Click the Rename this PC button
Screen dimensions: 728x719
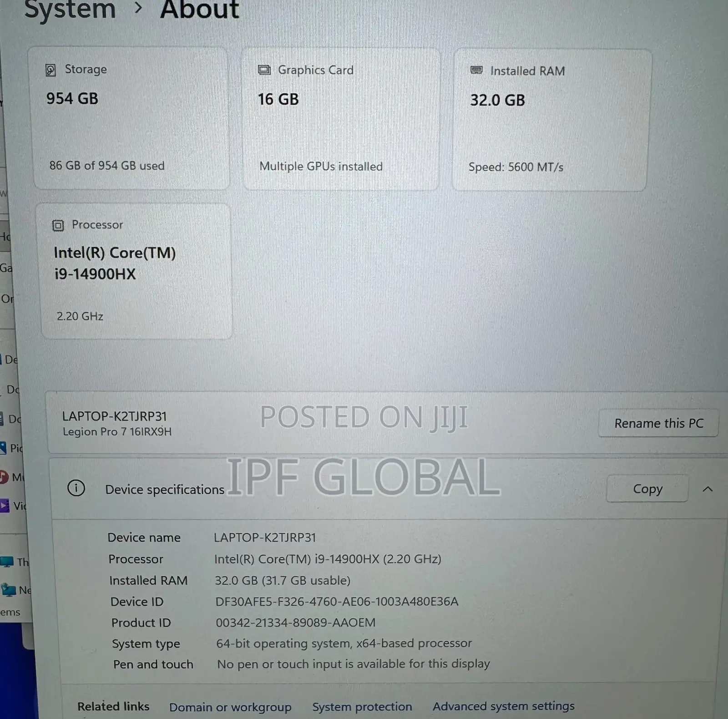[658, 423]
